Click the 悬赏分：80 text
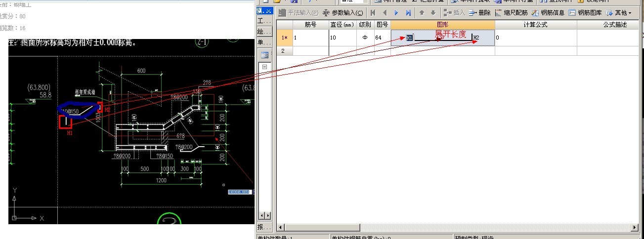This screenshot has height=239, width=644. (13, 16)
